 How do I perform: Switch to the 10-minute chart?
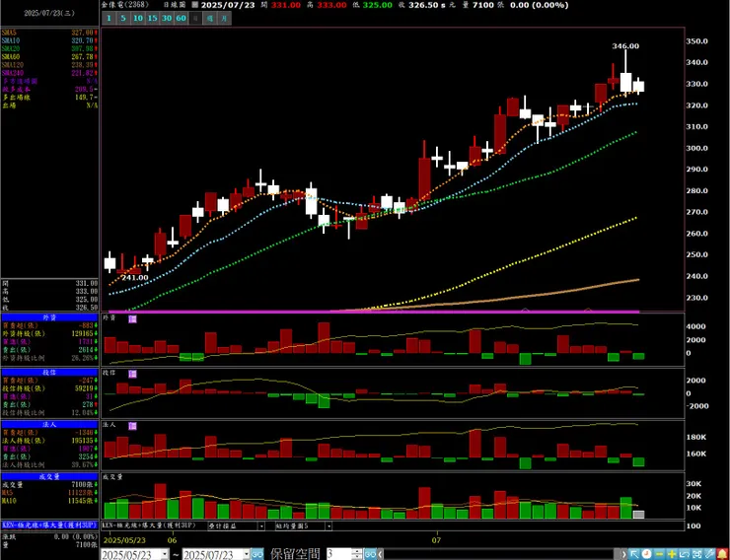click(138, 18)
